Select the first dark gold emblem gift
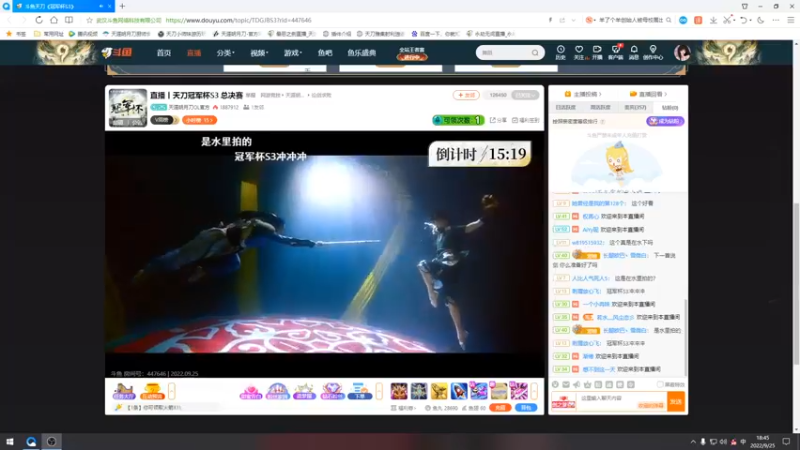 (x=399, y=391)
